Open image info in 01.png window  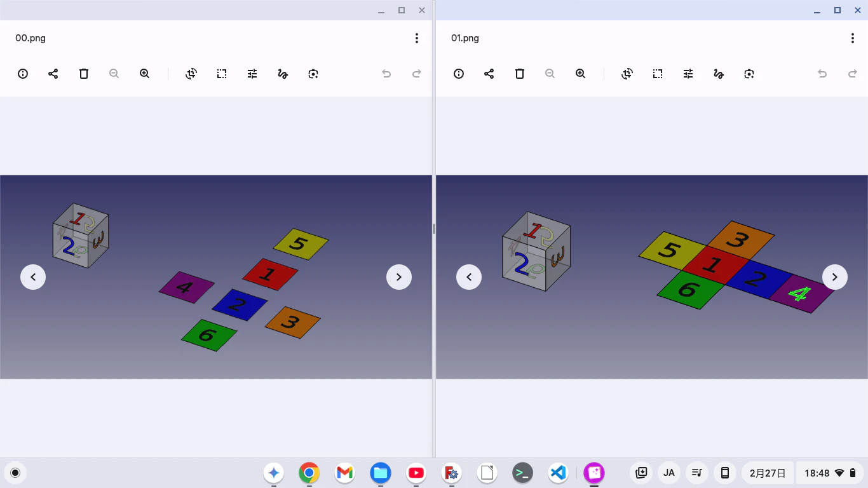(x=459, y=74)
